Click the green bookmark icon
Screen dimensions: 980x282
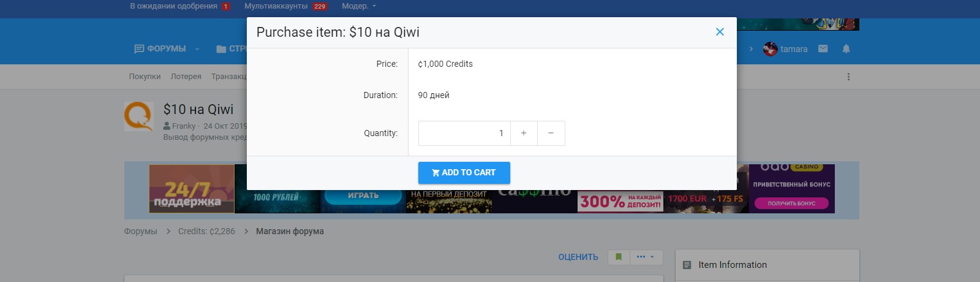pyautogui.click(x=619, y=257)
